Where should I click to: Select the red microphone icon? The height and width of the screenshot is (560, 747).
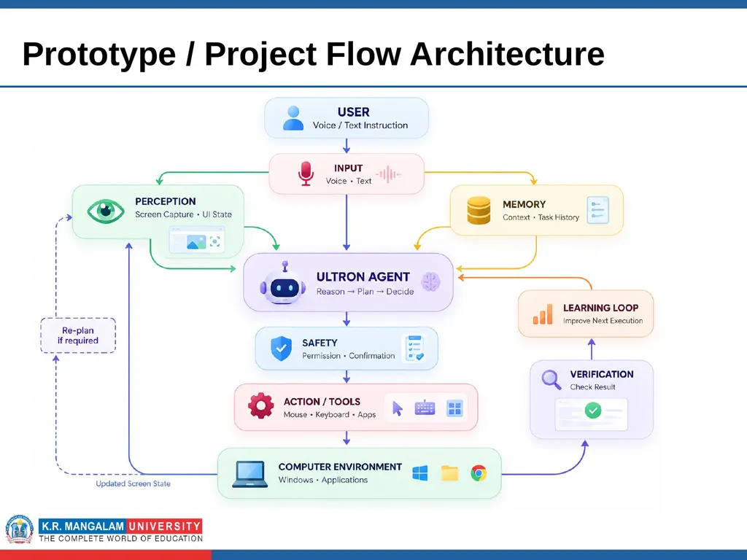(306, 174)
